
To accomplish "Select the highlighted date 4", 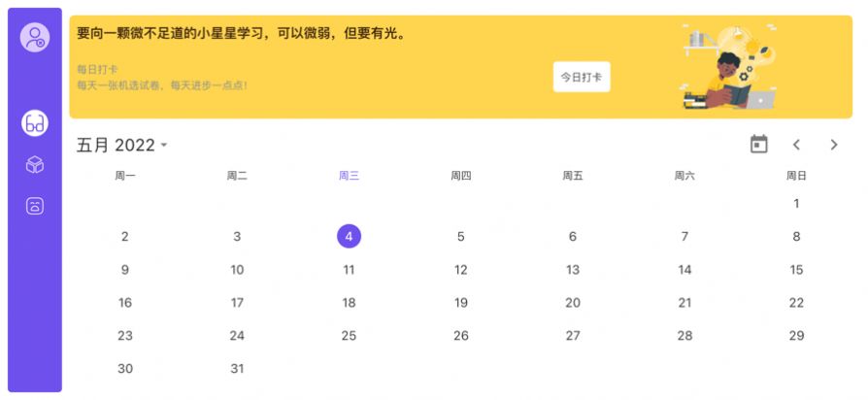I will 349,236.
